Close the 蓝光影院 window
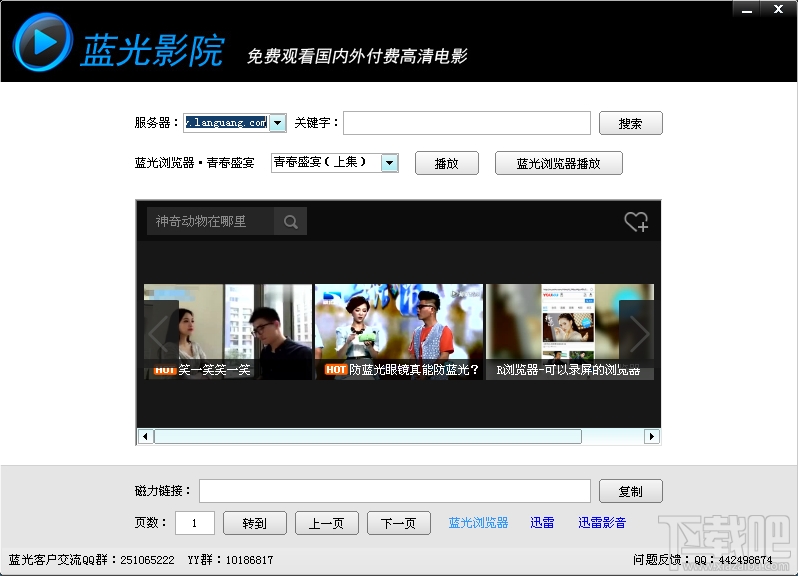Screen dimensions: 798x576 point(778,9)
